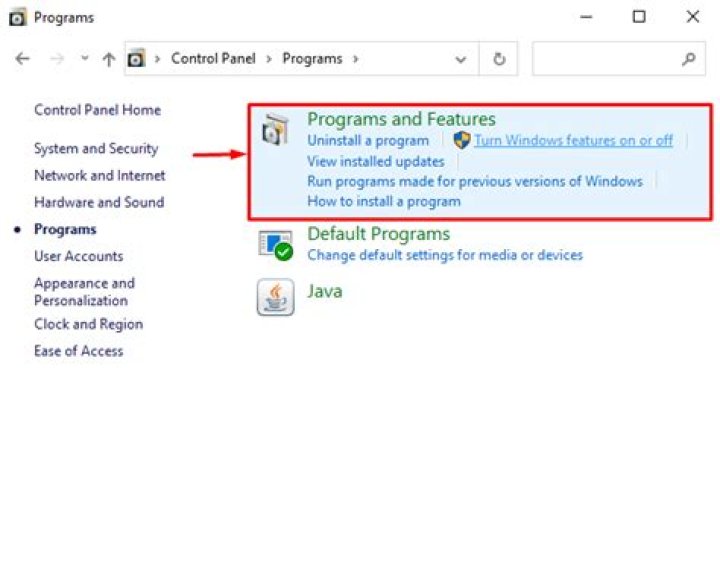Close the Programs window

pyautogui.click(x=692, y=17)
